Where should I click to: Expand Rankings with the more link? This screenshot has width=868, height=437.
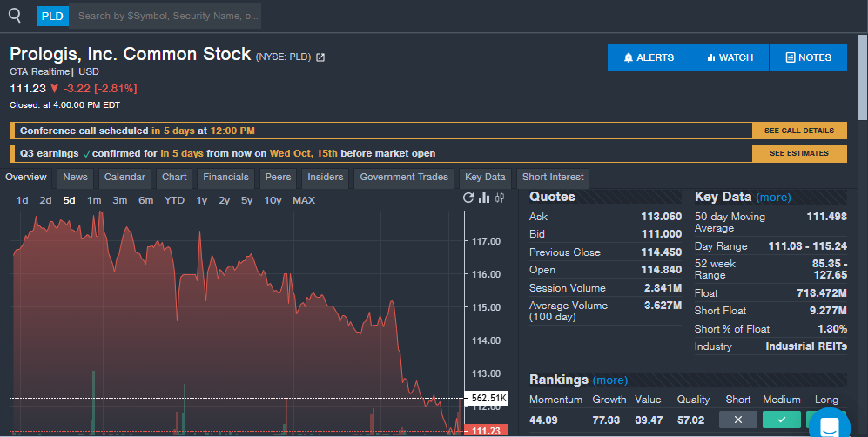coord(609,380)
